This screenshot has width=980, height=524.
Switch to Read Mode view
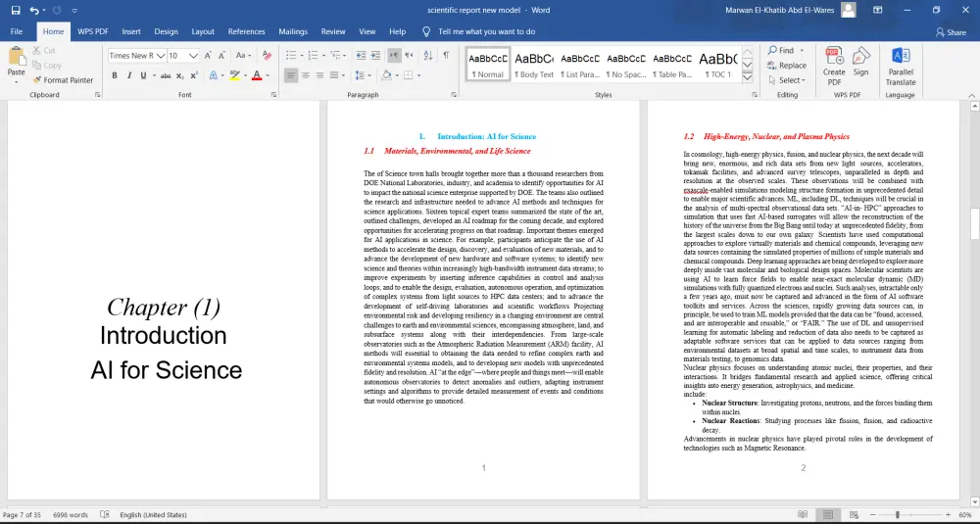tap(803, 514)
